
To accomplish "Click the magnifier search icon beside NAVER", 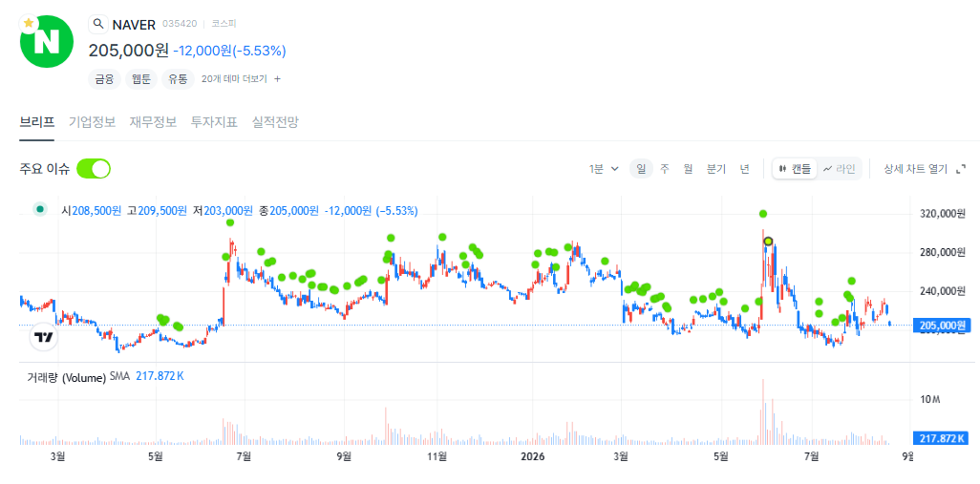I will click(x=98, y=25).
